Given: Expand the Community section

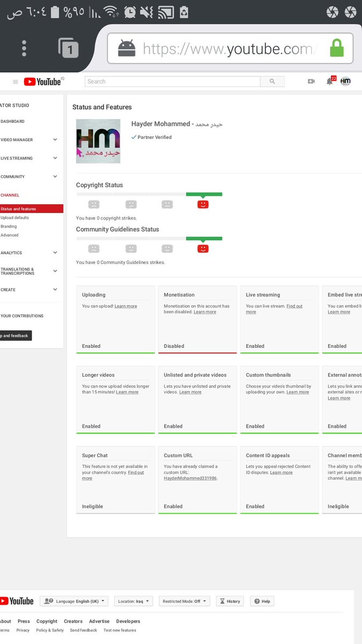Looking at the screenshot, I should (x=29, y=177).
